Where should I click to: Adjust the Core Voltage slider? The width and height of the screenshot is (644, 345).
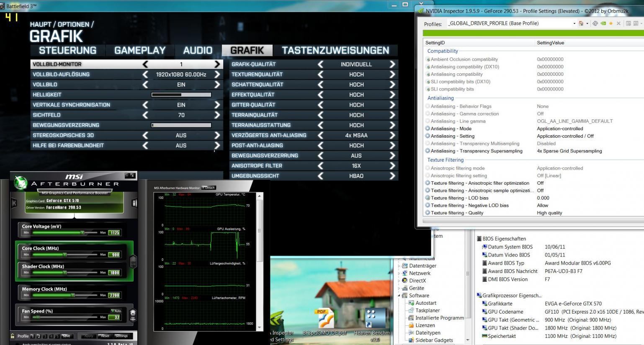(65, 232)
